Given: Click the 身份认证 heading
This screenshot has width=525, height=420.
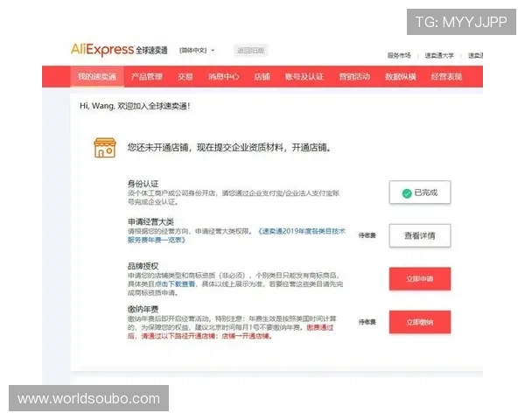Looking at the screenshot, I should tap(143, 184).
